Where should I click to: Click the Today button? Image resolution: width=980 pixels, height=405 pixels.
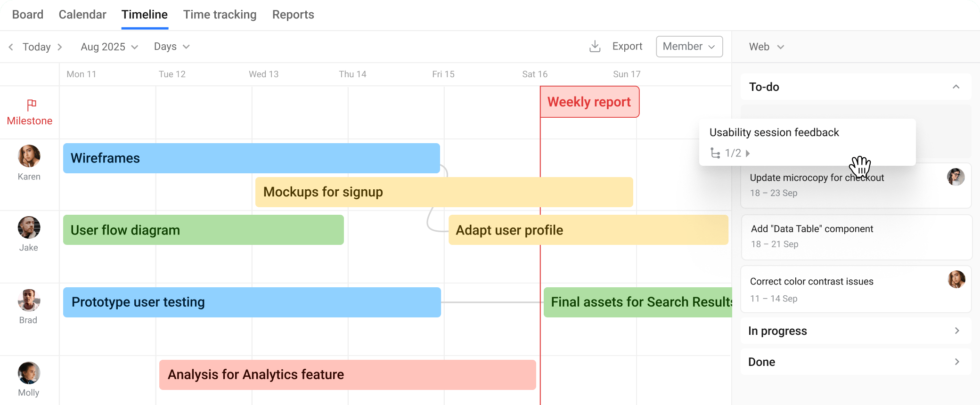click(37, 47)
